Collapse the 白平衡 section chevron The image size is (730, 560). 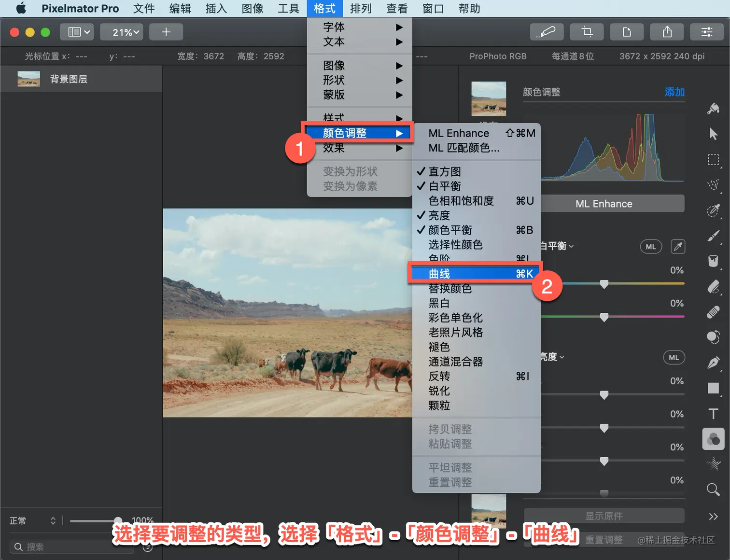point(572,246)
